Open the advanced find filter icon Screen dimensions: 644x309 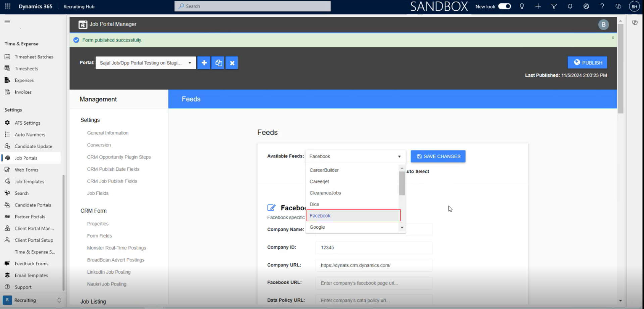(x=554, y=6)
